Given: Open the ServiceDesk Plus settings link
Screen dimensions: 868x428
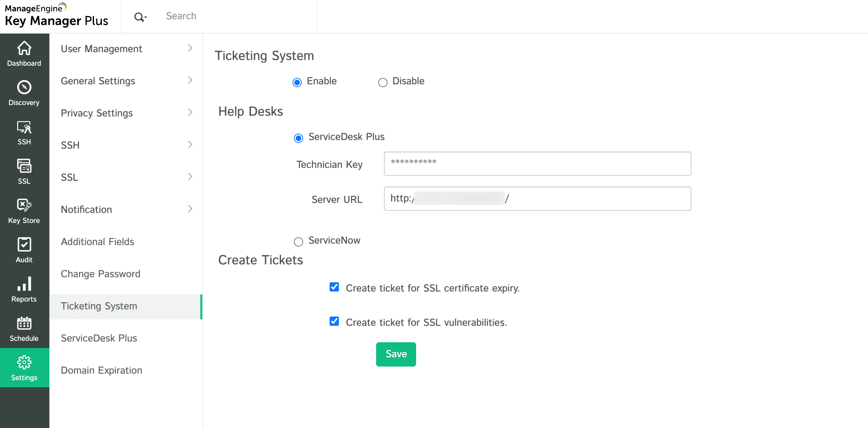Looking at the screenshot, I should pyautogui.click(x=99, y=338).
